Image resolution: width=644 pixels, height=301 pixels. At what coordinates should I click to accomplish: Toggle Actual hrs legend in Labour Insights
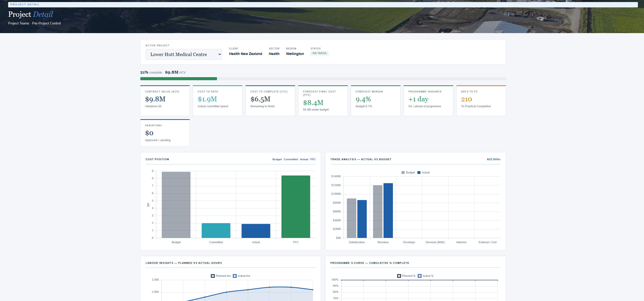coord(241,276)
